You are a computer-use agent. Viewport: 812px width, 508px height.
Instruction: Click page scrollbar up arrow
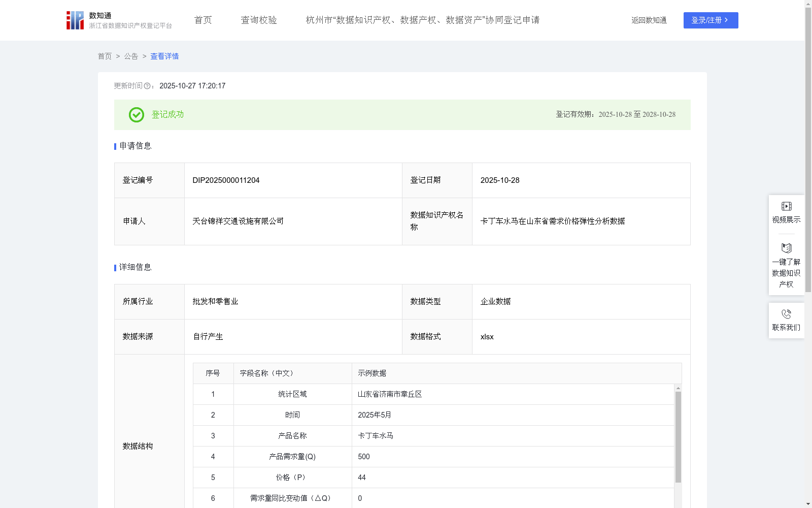click(808, 3)
